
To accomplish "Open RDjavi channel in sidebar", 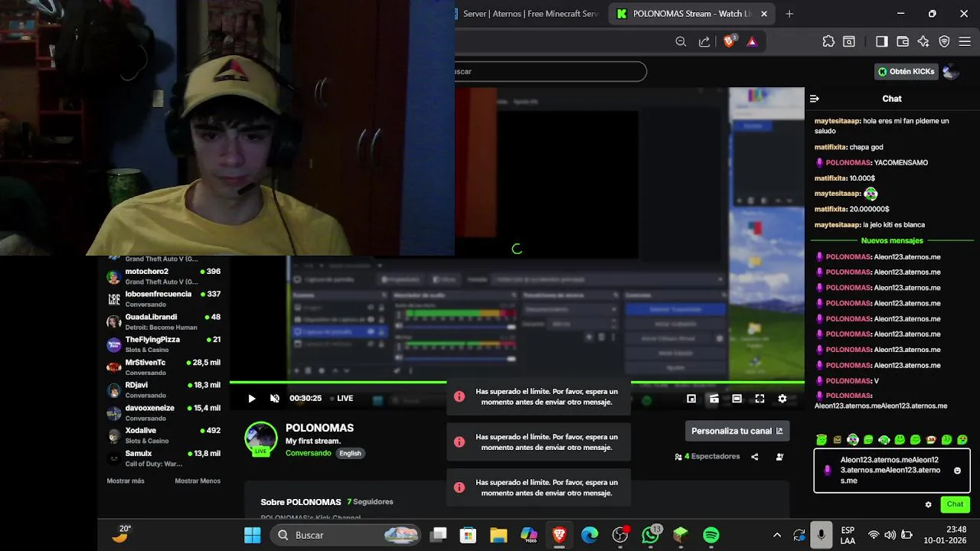I will tap(164, 390).
